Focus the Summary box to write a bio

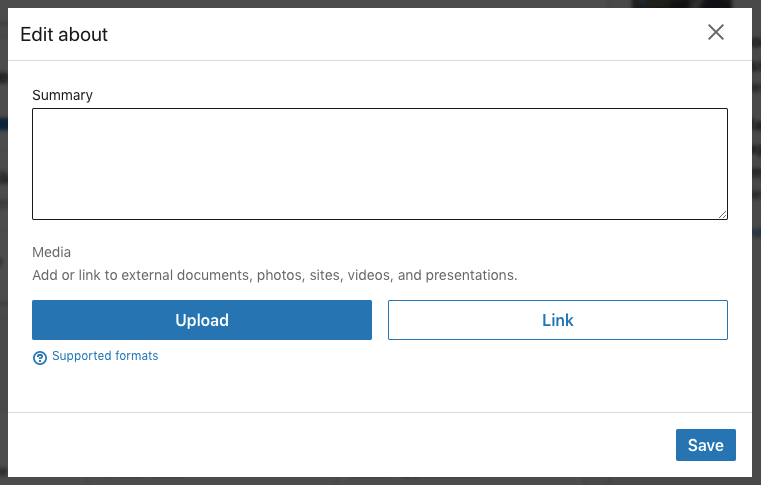click(379, 163)
